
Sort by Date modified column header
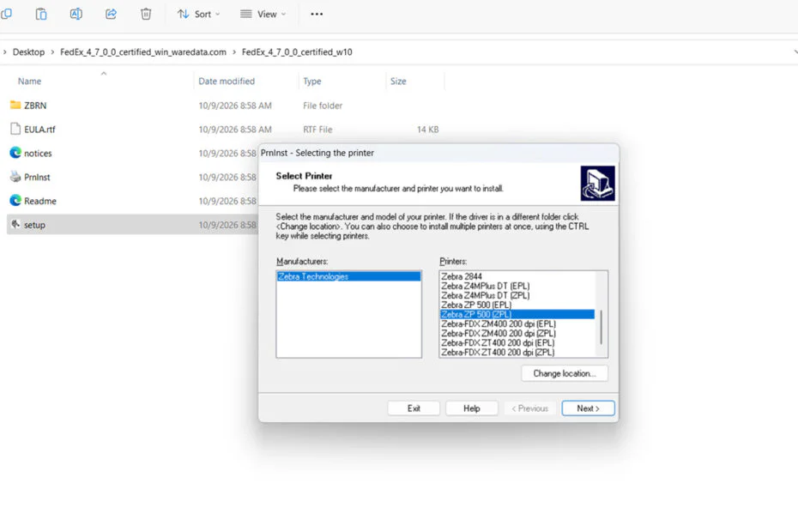point(227,81)
